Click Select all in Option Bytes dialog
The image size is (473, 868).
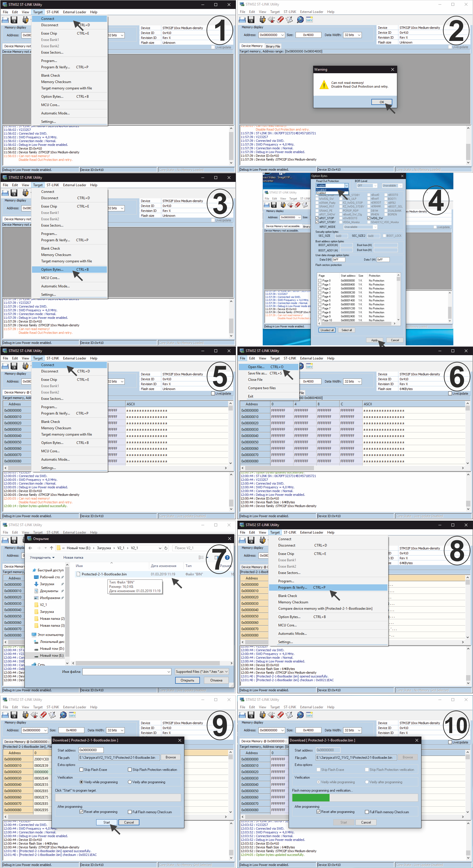click(347, 330)
